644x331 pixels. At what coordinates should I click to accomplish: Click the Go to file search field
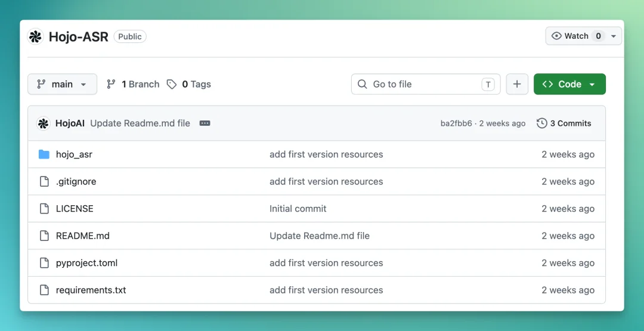coord(426,84)
